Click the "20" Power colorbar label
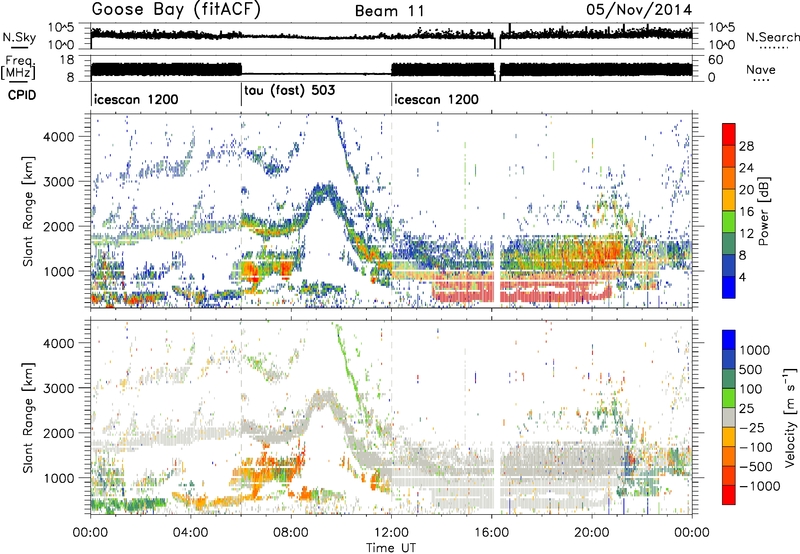The width and height of the screenshot is (800, 554). click(746, 190)
